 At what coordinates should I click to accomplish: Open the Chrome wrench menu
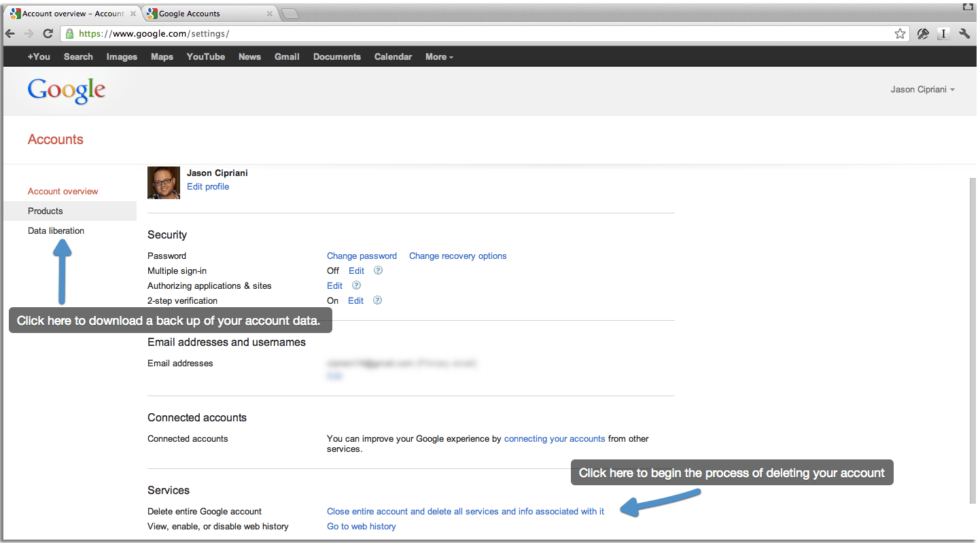[964, 33]
